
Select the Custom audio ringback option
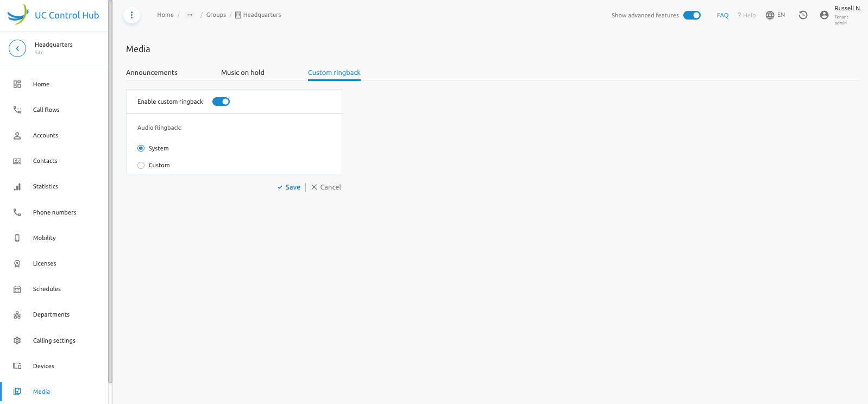141,165
